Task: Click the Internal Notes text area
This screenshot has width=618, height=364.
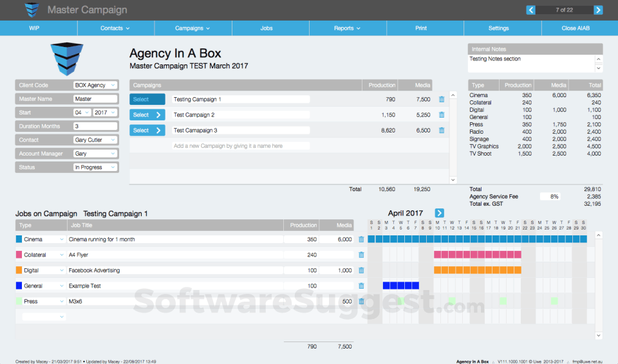Action: [x=531, y=64]
